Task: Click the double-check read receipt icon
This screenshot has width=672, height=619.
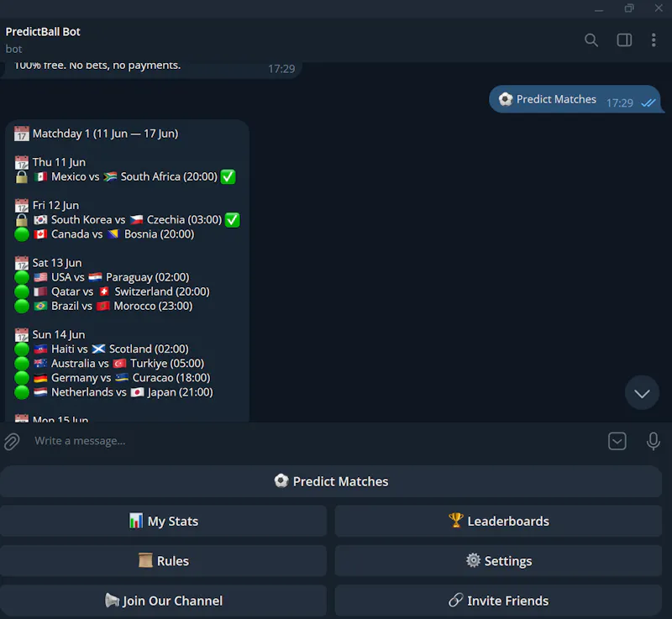Action: pos(648,102)
